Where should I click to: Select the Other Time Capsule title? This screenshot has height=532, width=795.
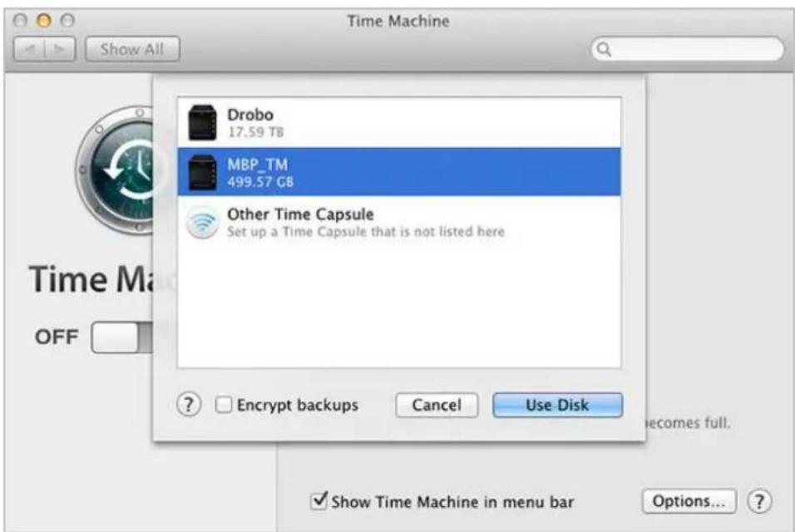click(301, 214)
